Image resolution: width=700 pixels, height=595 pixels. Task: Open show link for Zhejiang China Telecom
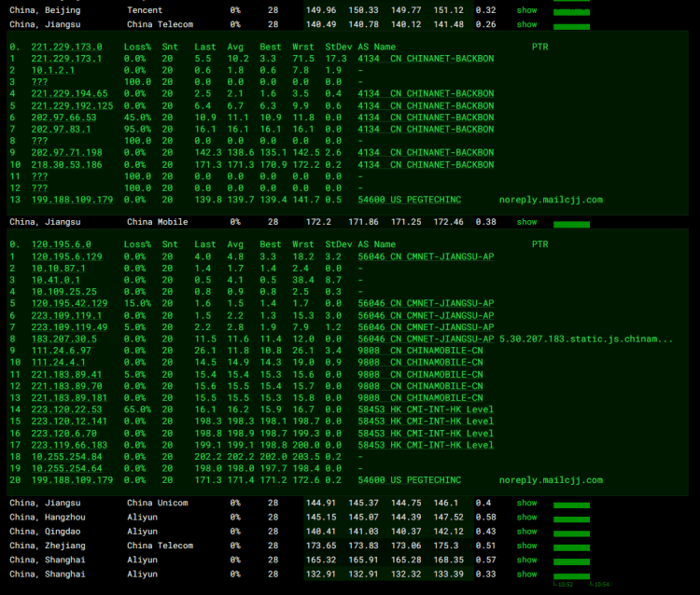click(x=527, y=546)
